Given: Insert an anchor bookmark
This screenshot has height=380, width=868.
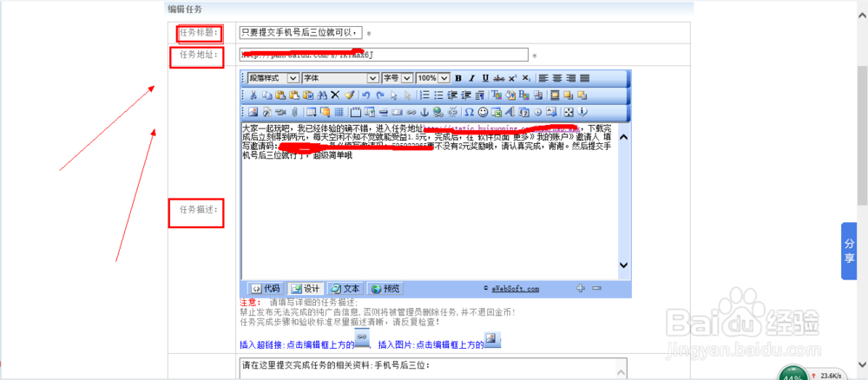Looking at the screenshot, I should pyautogui.click(x=424, y=112).
